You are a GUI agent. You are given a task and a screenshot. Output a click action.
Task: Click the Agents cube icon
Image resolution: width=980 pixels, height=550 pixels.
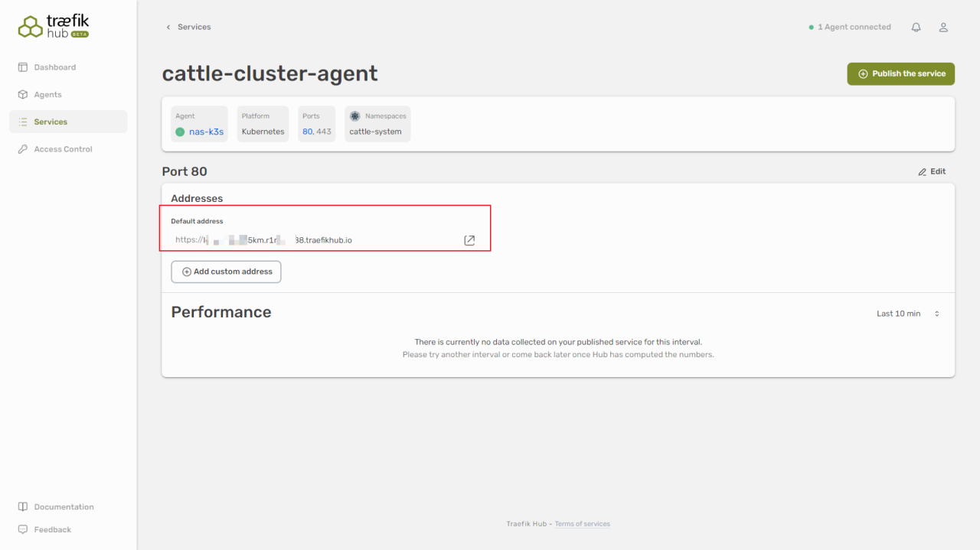[x=23, y=95]
